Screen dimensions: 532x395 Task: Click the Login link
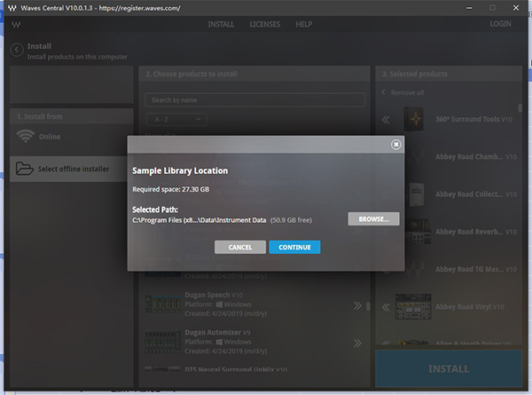(500, 24)
